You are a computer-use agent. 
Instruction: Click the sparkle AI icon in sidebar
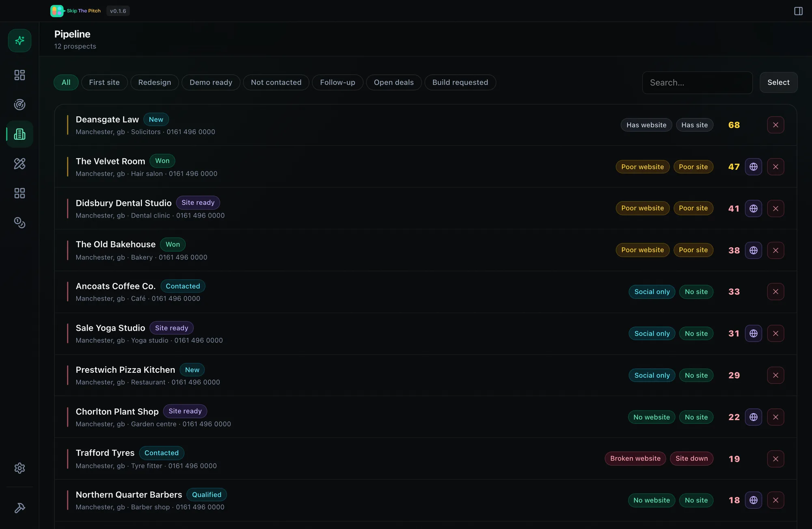pyautogui.click(x=19, y=41)
